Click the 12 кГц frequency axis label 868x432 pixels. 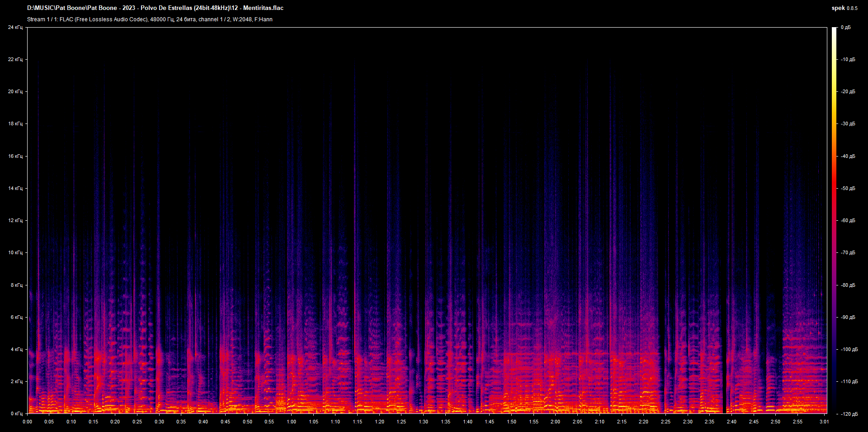tap(15, 221)
